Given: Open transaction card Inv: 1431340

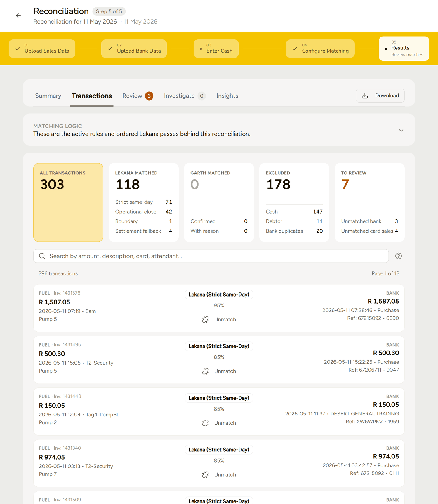Looking at the screenshot, I should 219,463.
